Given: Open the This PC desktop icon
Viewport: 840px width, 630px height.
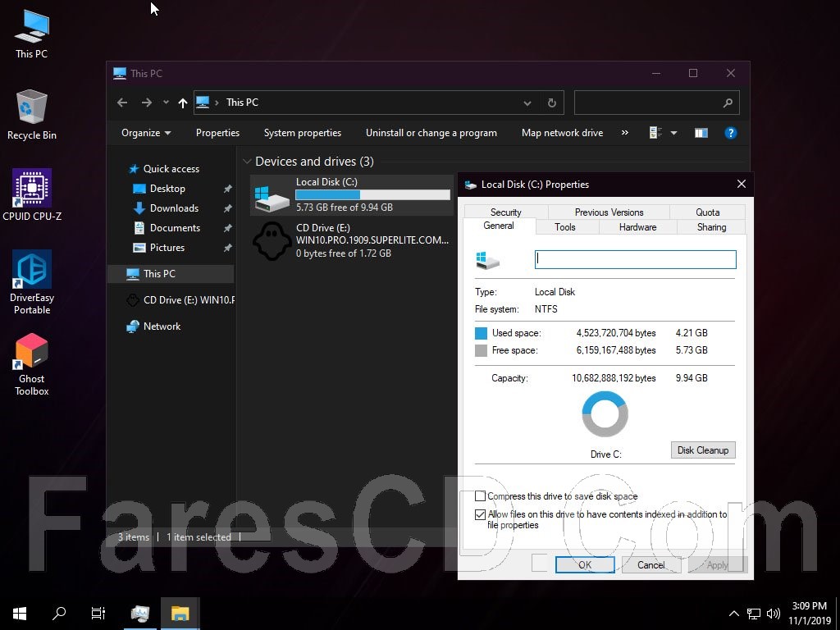Looking at the screenshot, I should click(32, 34).
